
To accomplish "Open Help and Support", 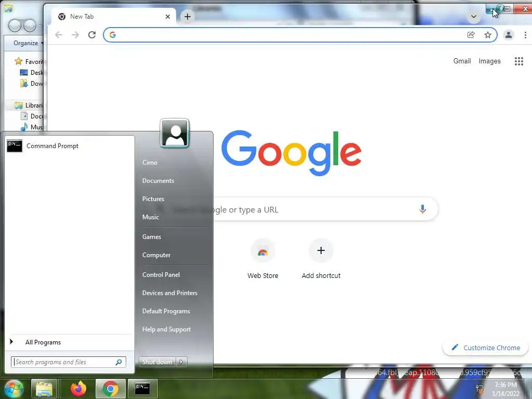I will click(167, 329).
